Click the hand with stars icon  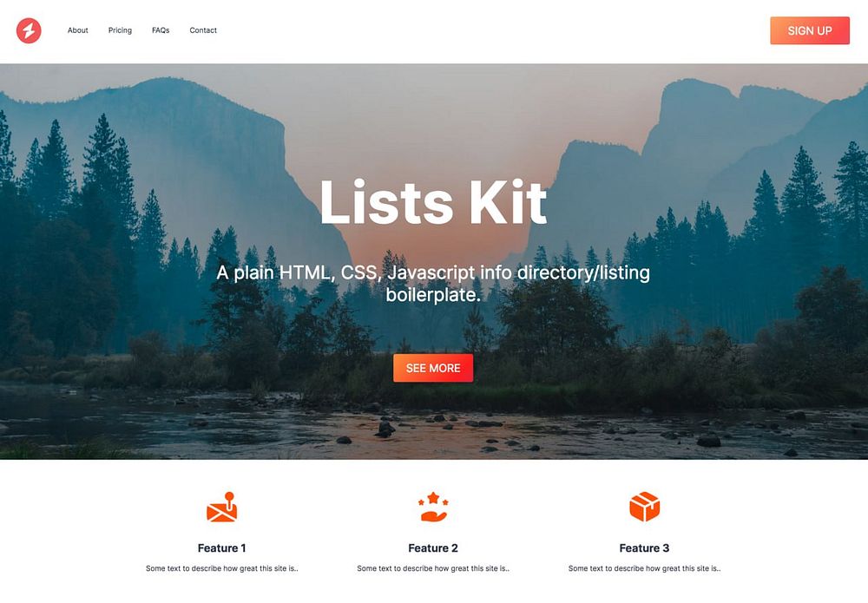click(433, 507)
